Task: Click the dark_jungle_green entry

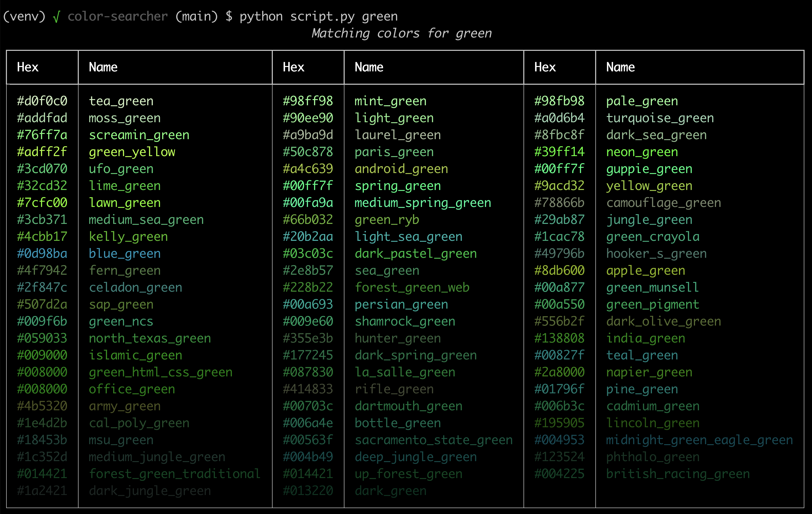Action: 150,491
